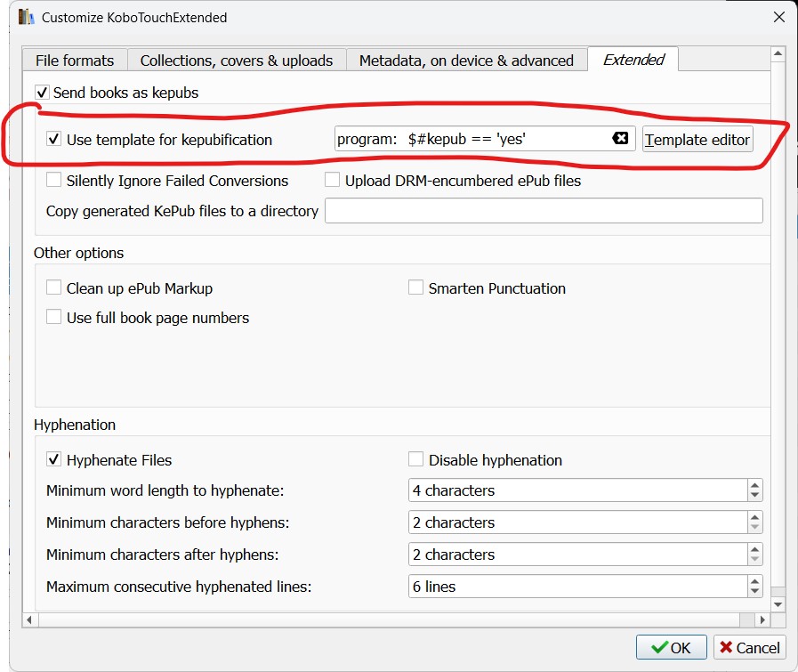Enable Clean up ePub Markup
The height and width of the screenshot is (672, 798).
pyautogui.click(x=54, y=287)
